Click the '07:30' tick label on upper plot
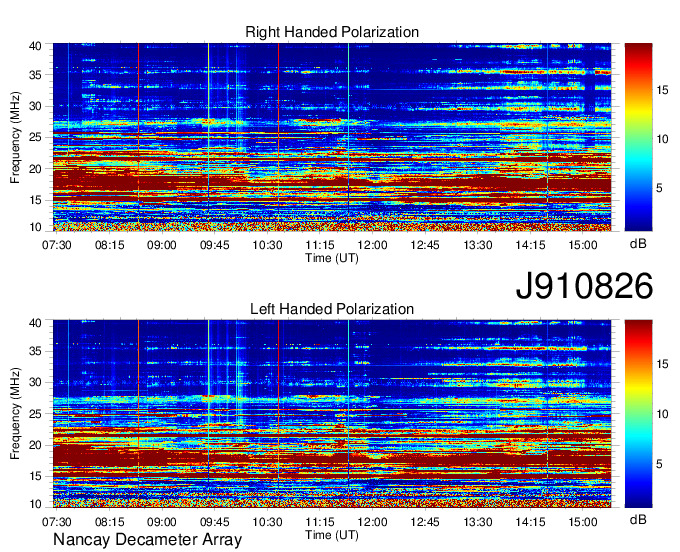This screenshot has height=552, width=680. [x=56, y=245]
